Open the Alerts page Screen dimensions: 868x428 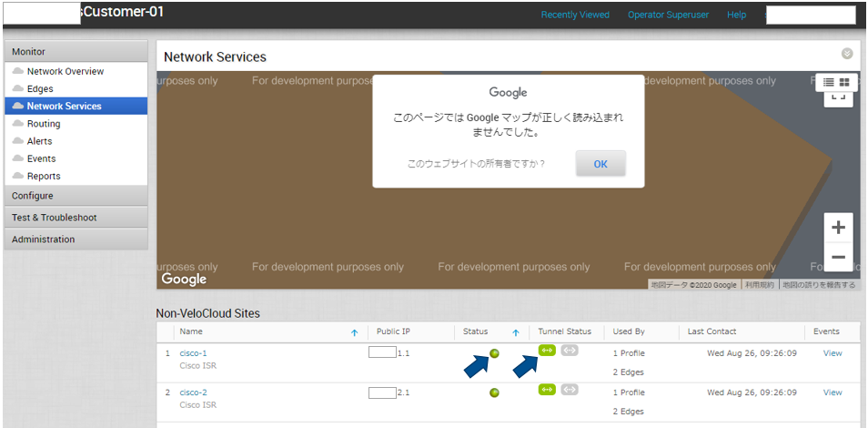(39, 141)
